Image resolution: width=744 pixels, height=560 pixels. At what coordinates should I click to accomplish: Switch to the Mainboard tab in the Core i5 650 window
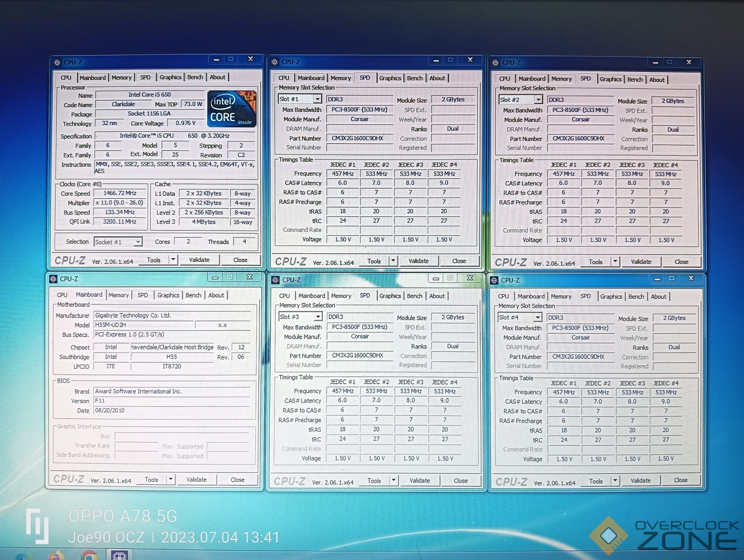pyautogui.click(x=92, y=77)
